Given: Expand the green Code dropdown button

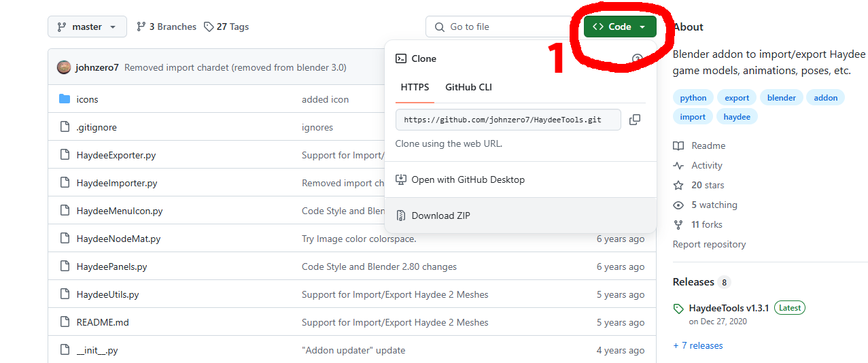Looking at the screenshot, I should [619, 27].
